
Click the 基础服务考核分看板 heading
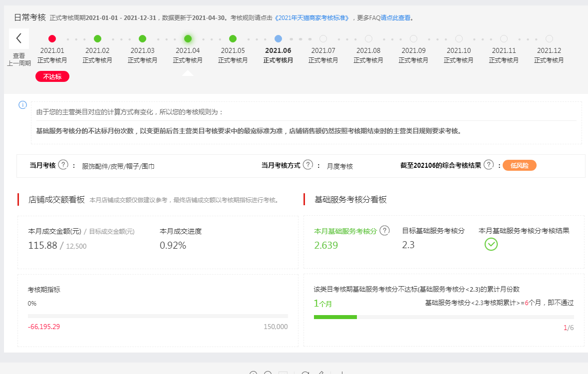350,200
